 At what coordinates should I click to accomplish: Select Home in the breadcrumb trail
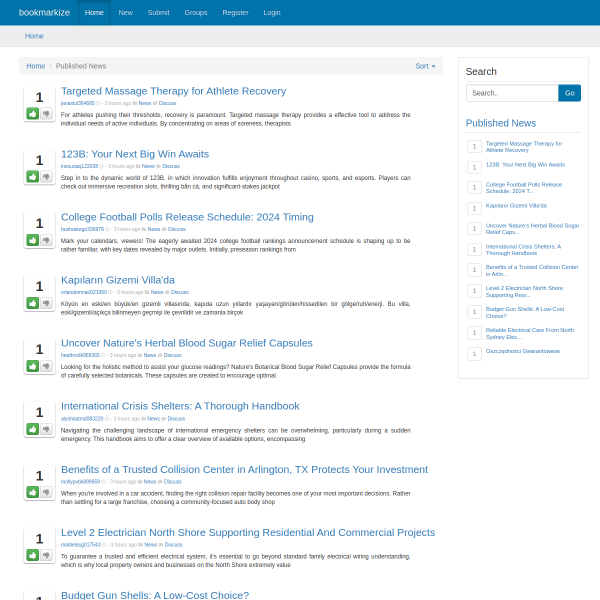[x=35, y=66]
